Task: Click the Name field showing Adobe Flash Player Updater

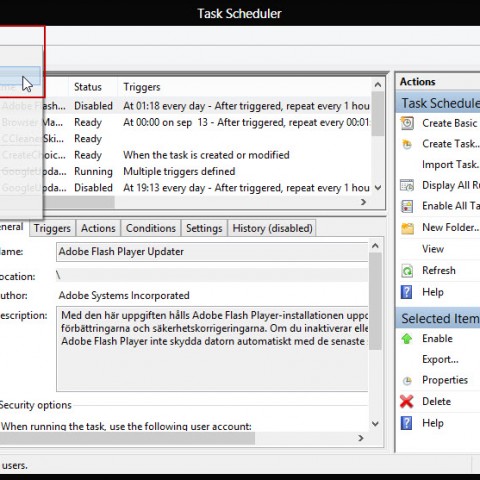Action: pos(212,252)
